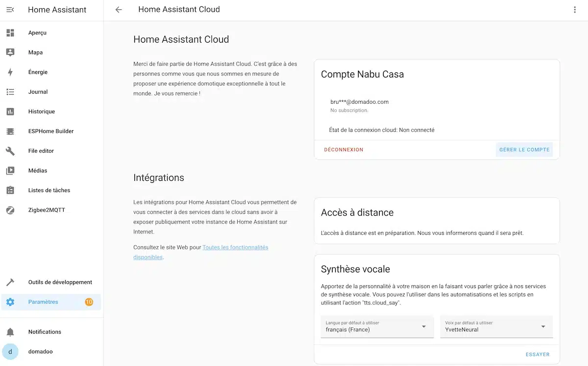The image size is (588, 366).
Task: Click the Home Assistant Cloud header title
Action: pos(179,9)
